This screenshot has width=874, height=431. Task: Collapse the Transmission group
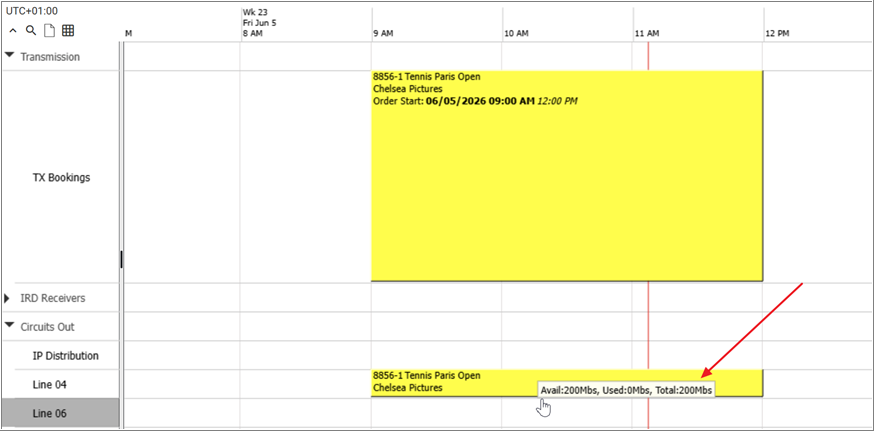click(x=9, y=56)
